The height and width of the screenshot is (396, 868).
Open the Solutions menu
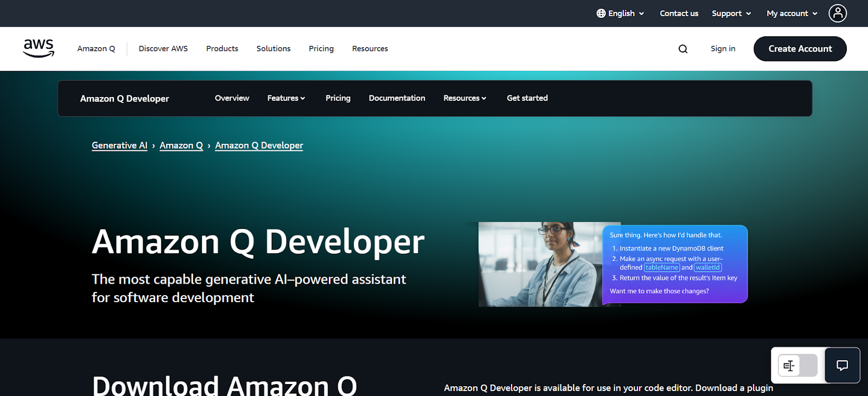pos(273,49)
